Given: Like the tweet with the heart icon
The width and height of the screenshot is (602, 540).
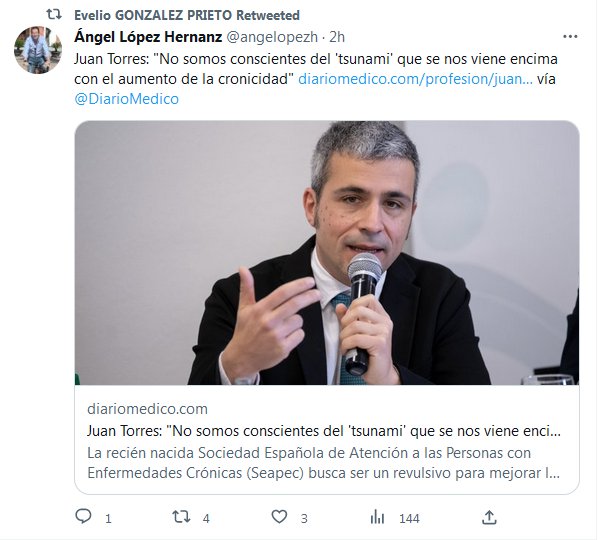Looking at the screenshot, I should [280, 517].
